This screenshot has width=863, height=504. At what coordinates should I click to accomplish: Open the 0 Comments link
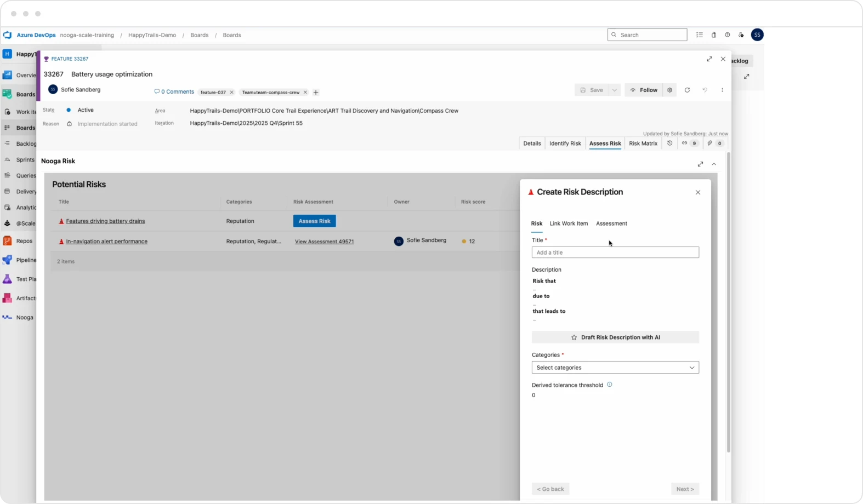[174, 92]
